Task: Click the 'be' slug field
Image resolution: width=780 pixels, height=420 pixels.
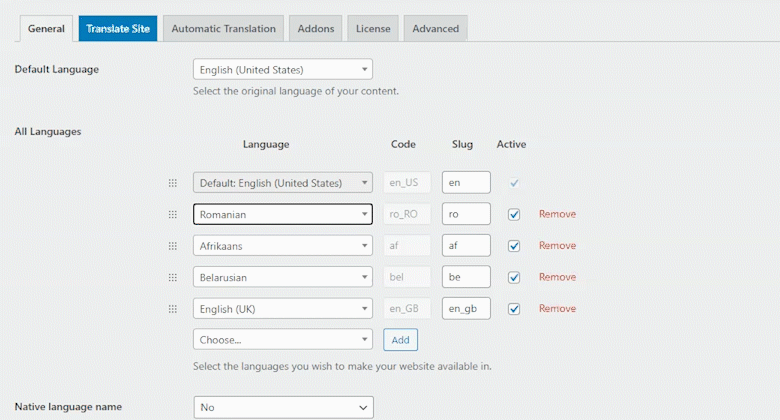Action: pyautogui.click(x=466, y=277)
